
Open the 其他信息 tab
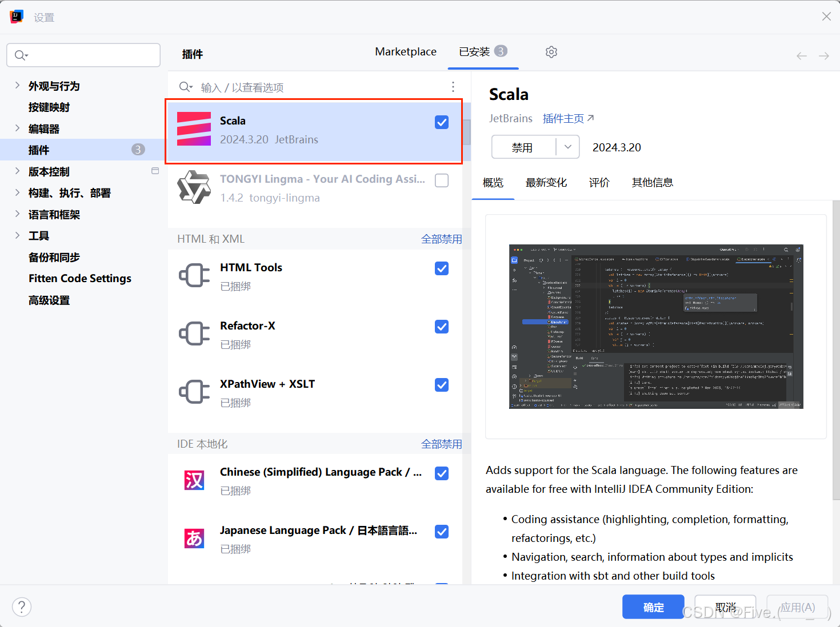pos(653,183)
